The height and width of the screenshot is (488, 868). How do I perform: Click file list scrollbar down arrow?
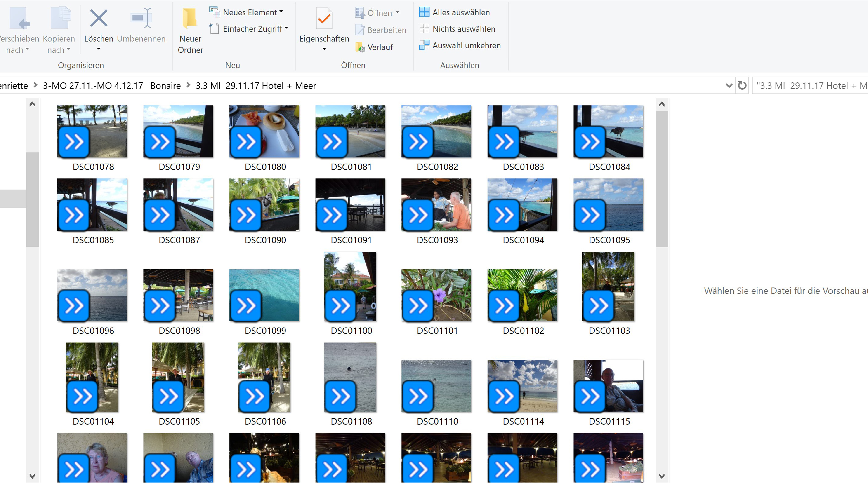(x=661, y=476)
